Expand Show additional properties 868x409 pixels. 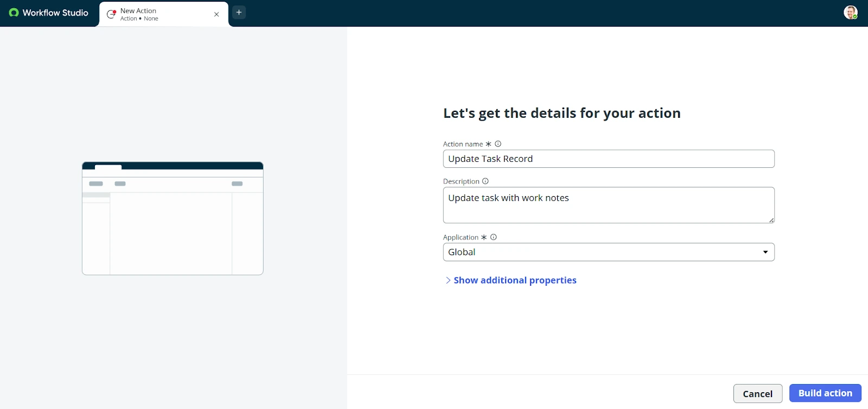pyautogui.click(x=510, y=280)
